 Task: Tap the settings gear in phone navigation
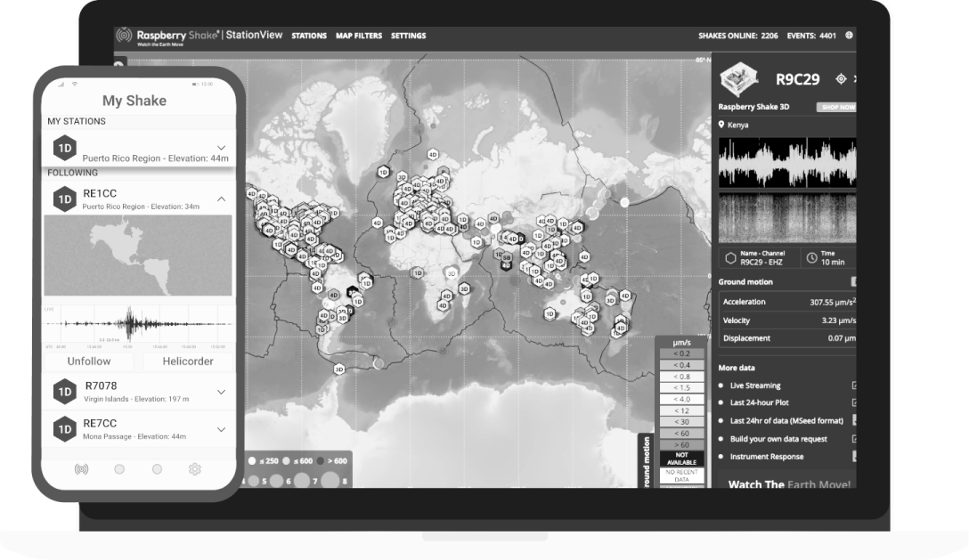(x=195, y=469)
